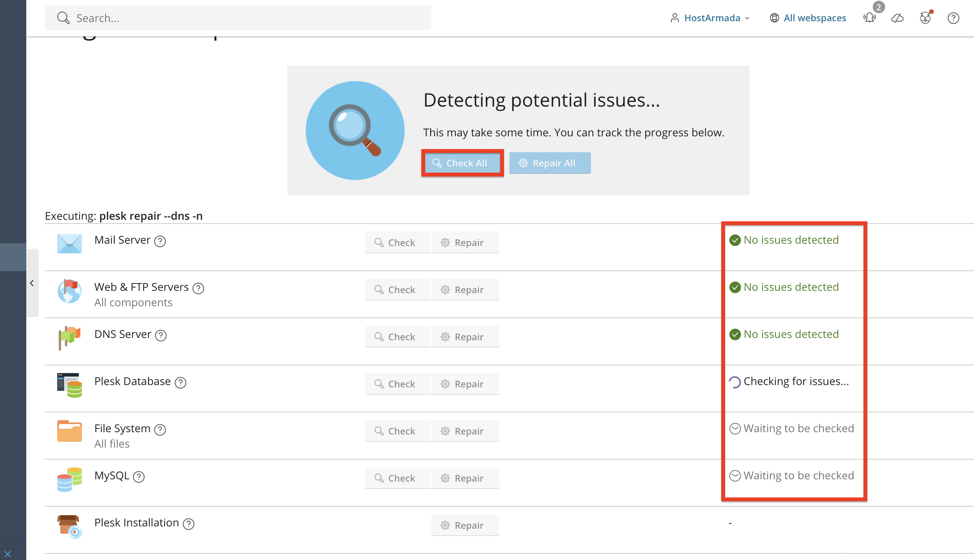The image size is (974, 560).
Task: Click the MySQL database stacks icon
Action: pos(70,479)
